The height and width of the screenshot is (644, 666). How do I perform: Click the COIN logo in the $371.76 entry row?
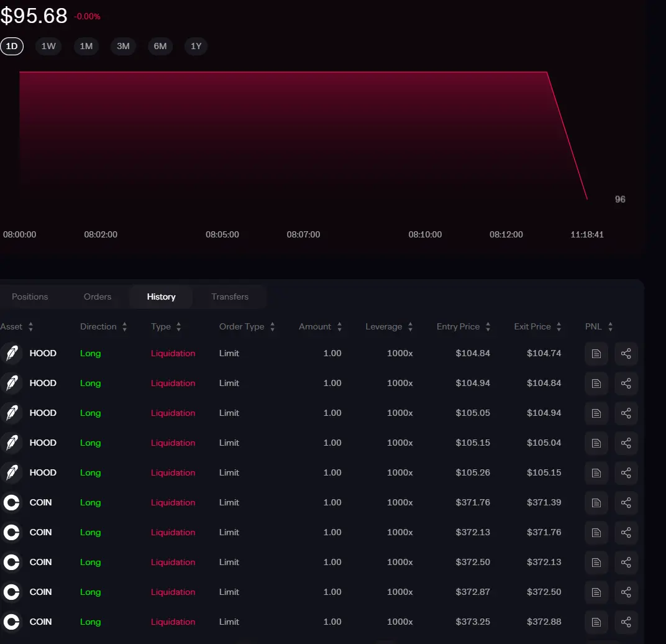coord(11,502)
